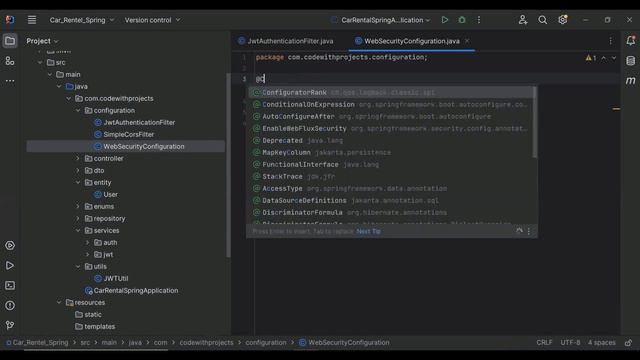Start debugging with the bug icon
Screen dimensions: 640x360
point(462,20)
